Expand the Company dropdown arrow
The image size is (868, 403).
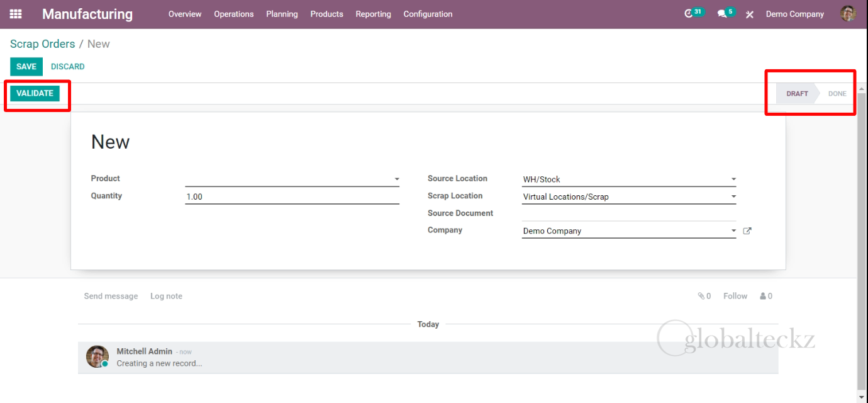pyautogui.click(x=733, y=231)
